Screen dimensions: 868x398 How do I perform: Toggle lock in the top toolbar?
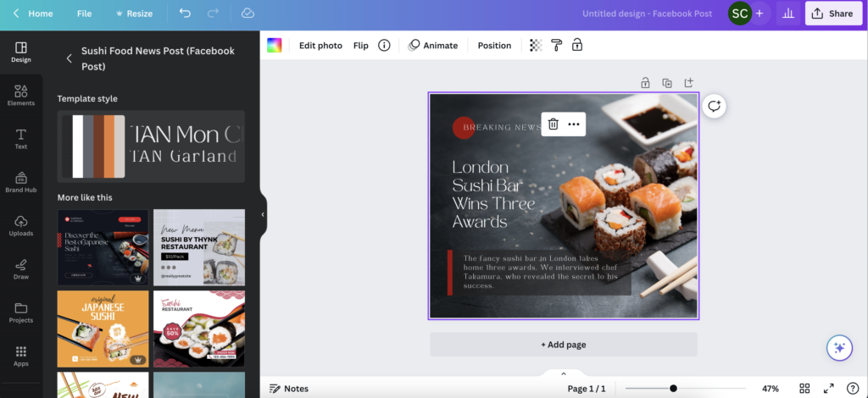[576, 46]
